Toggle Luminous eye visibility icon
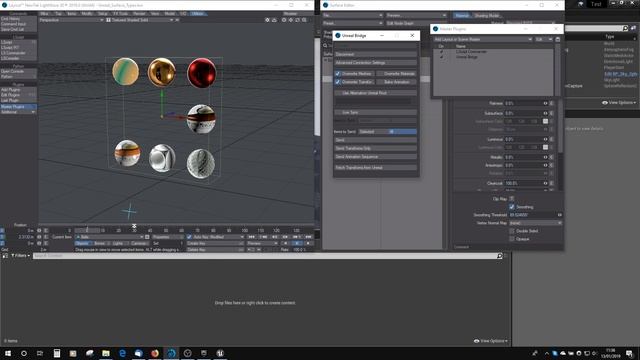The image size is (640, 360). 545,139
